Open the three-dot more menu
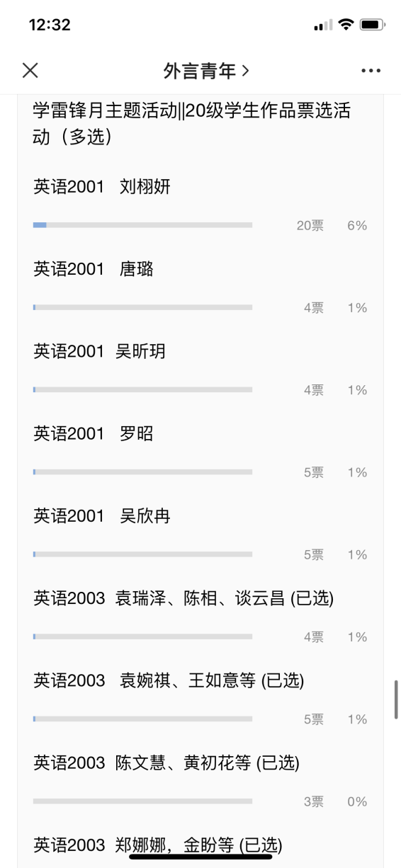 pos(371,71)
